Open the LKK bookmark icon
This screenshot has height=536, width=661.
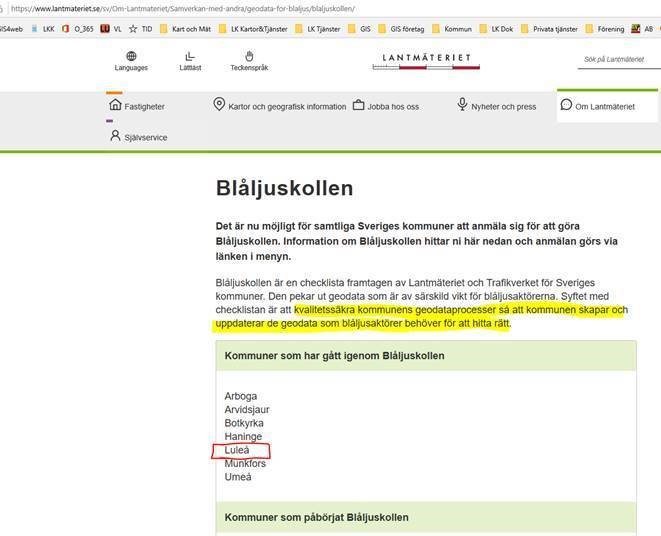pos(35,29)
